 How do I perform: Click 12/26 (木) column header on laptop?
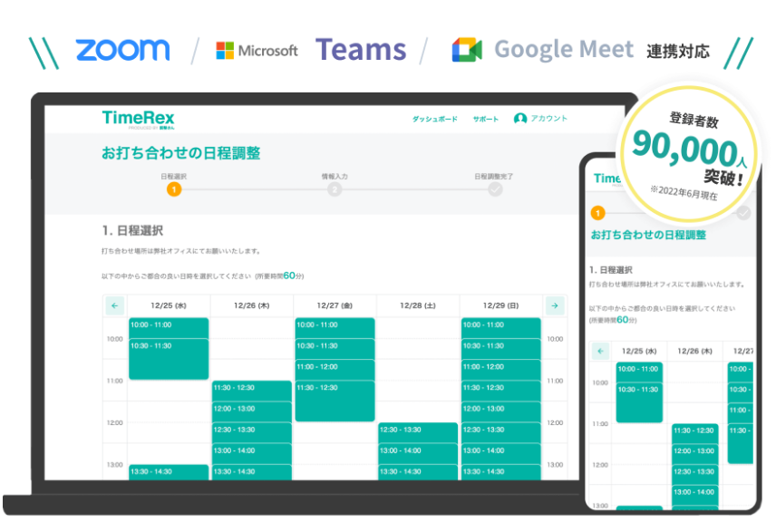(252, 305)
